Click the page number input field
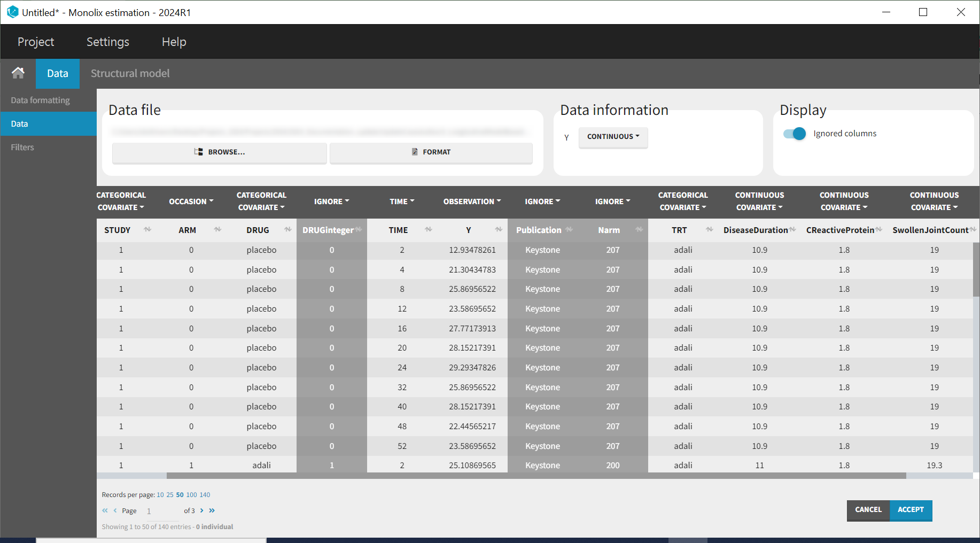This screenshot has height=543, width=980. pos(162,511)
